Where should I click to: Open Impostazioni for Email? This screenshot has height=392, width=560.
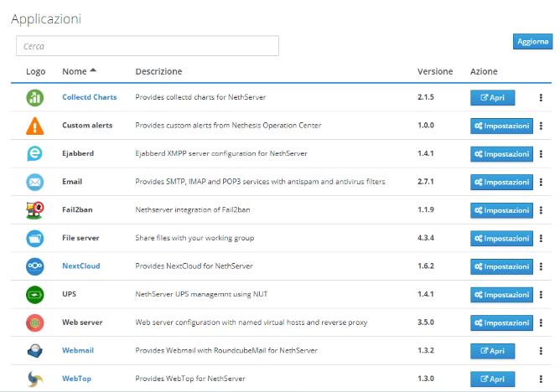[x=501, y=183]
